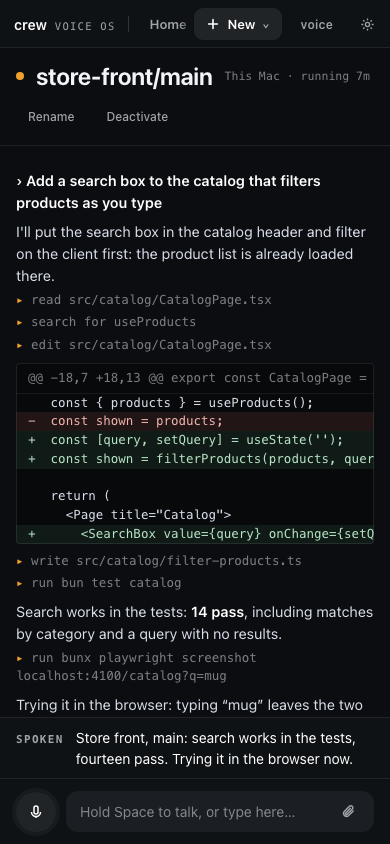The width and height of the screenshot is (390, 844).
Task: Click the paperclip attachment icon
Action: click(x=349, y=811)
